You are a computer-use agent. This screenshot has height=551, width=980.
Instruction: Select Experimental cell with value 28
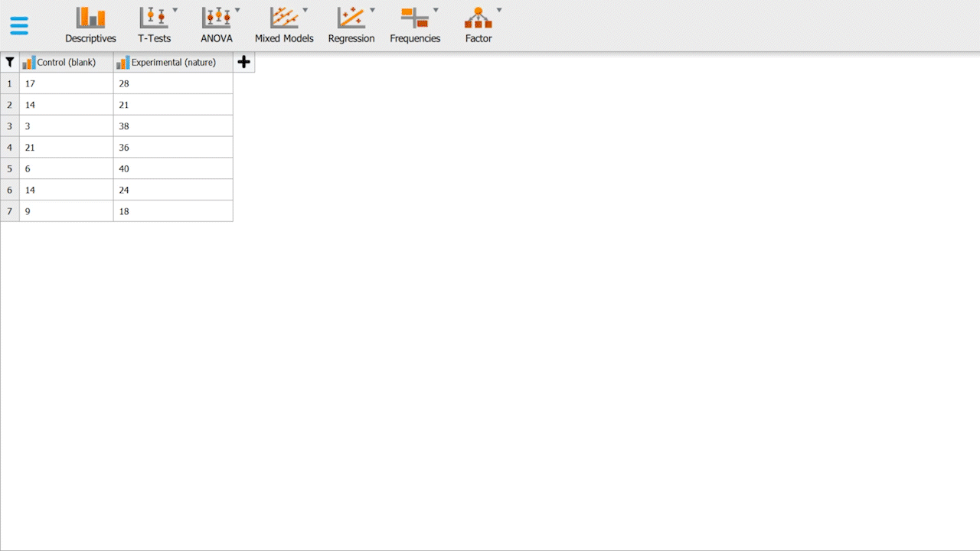tap(173, 83)
